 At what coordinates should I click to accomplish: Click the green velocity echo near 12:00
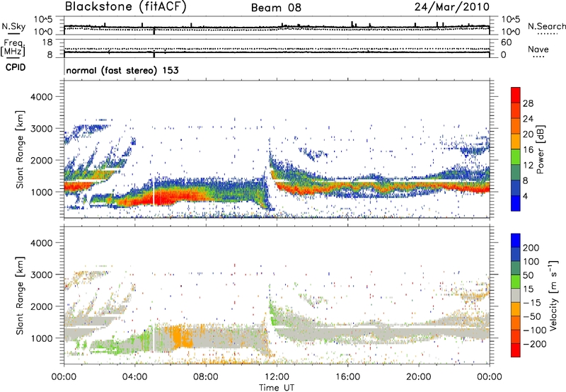pos(274,313)
